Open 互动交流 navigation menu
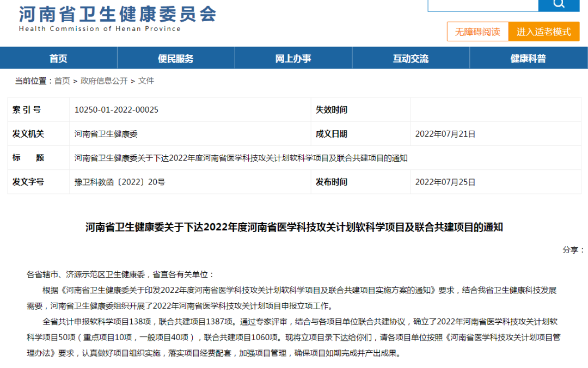Viewport: 588px width, 368px height. 411,58
